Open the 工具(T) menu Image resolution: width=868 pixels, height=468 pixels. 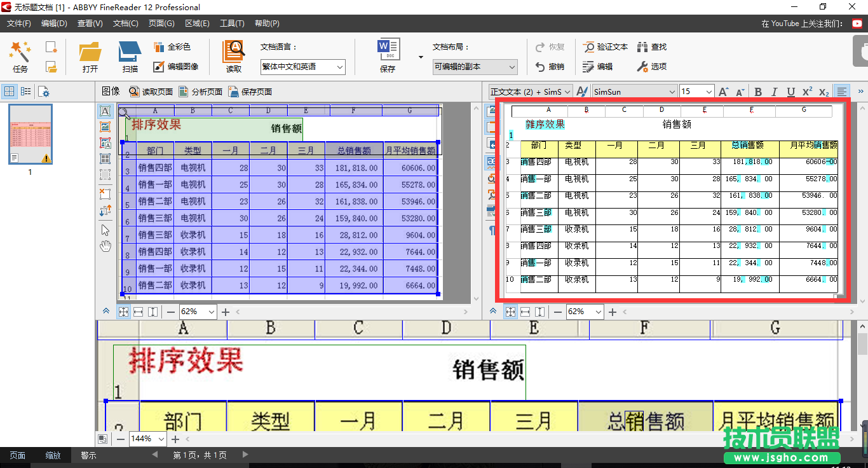tap(232, 24)
